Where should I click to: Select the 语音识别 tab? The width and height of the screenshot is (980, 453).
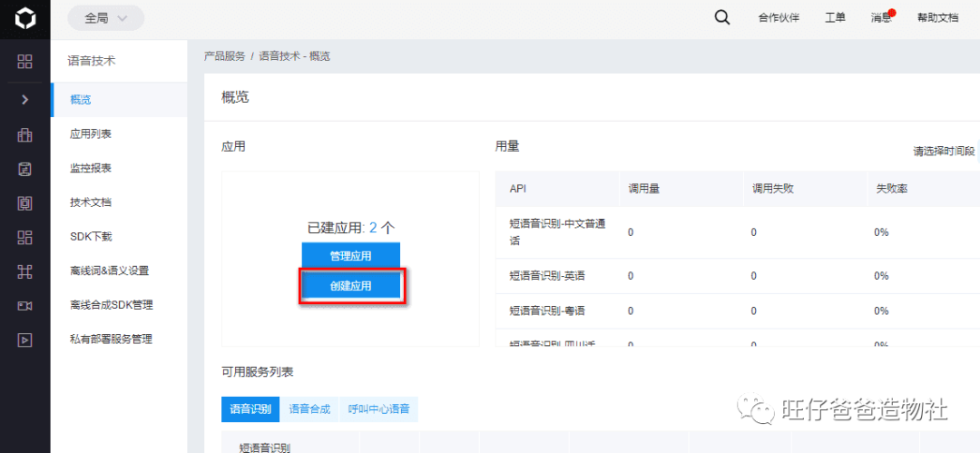pos(250,409)
